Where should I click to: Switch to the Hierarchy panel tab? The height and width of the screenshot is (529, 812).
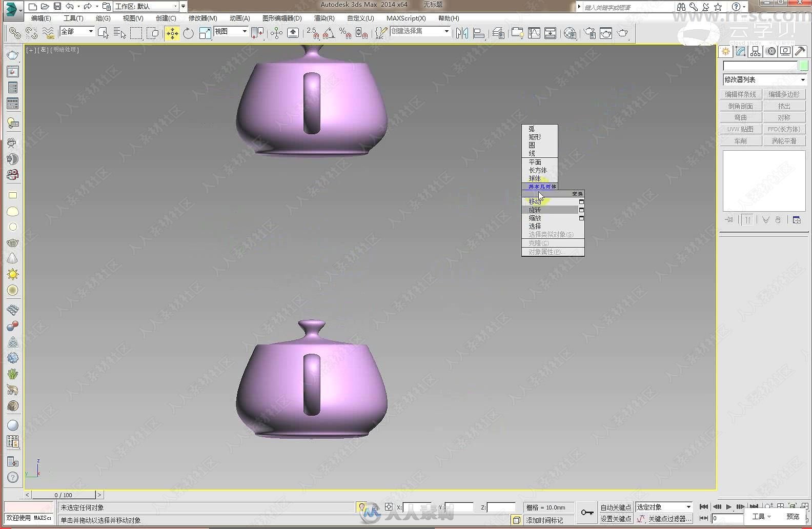pyautogui.click(x=755, y=51)
